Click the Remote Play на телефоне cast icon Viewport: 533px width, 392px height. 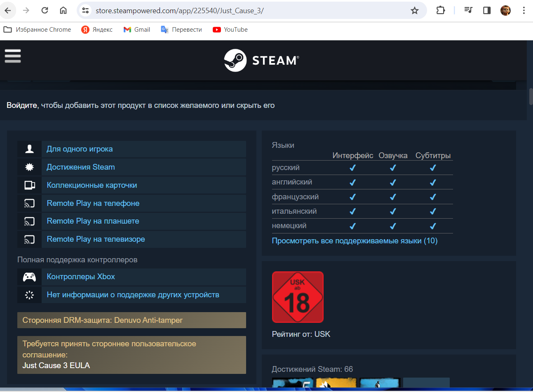pyautogui.click(x=29, y=203)
